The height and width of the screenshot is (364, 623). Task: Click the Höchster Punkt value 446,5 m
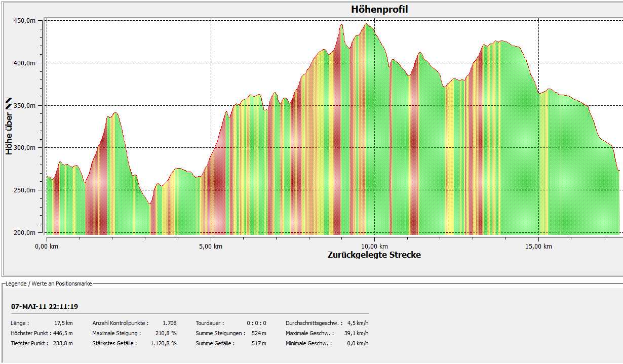[63, 333]
